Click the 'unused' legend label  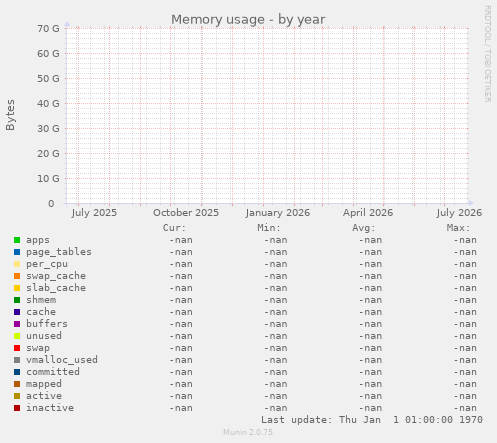click(44, 336)
